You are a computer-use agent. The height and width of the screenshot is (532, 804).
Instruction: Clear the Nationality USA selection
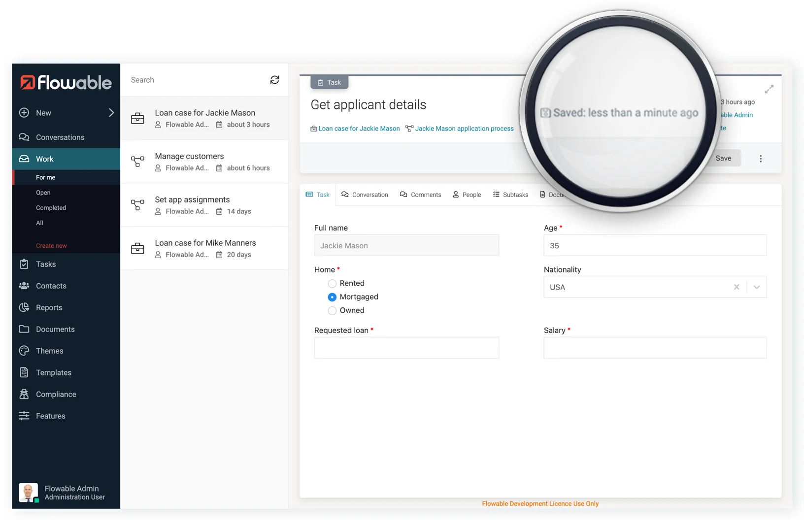click(x=737, y=287)
